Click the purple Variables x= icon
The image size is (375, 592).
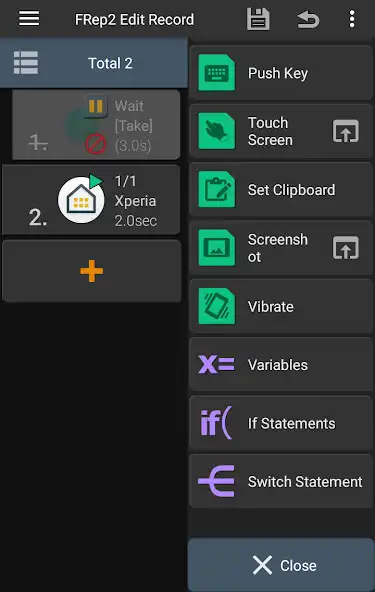(216, 365)
